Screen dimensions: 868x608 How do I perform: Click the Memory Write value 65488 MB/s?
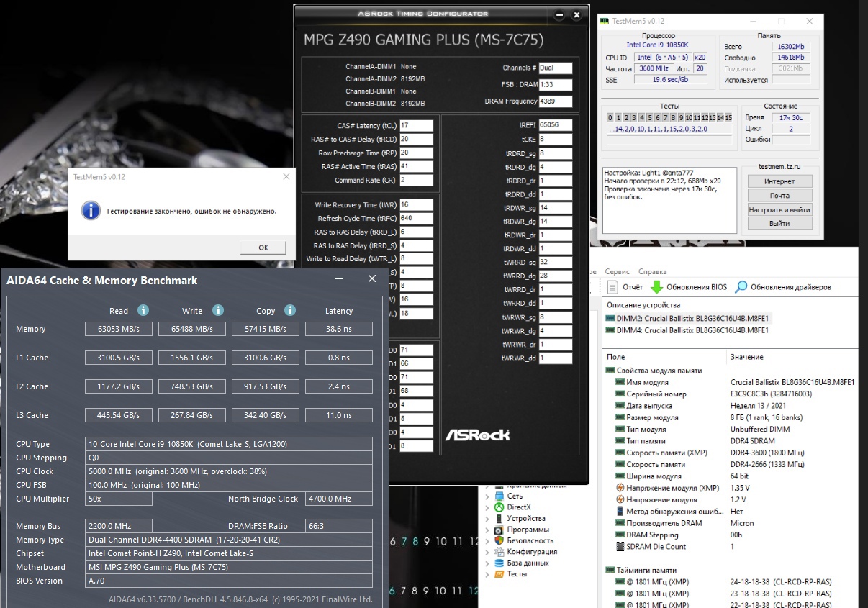coord(191,329)
